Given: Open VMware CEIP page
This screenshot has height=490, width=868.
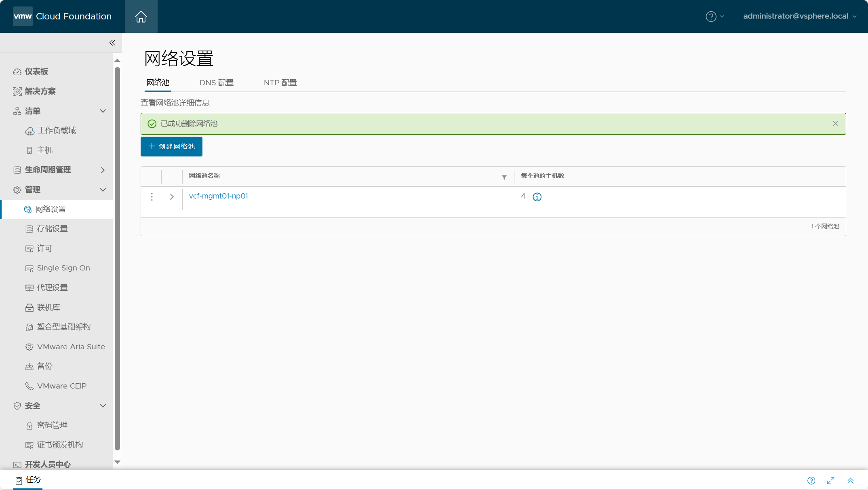Looking at the screenshot, I should (62, 386).
